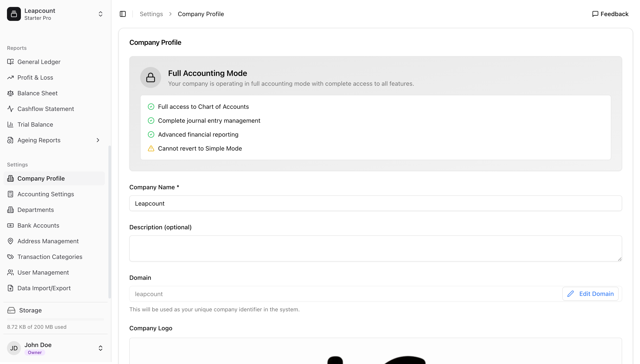Viewport: 640px width, 364px height.
Task: Click the Storage drive icon
Action: coord(11,310)
